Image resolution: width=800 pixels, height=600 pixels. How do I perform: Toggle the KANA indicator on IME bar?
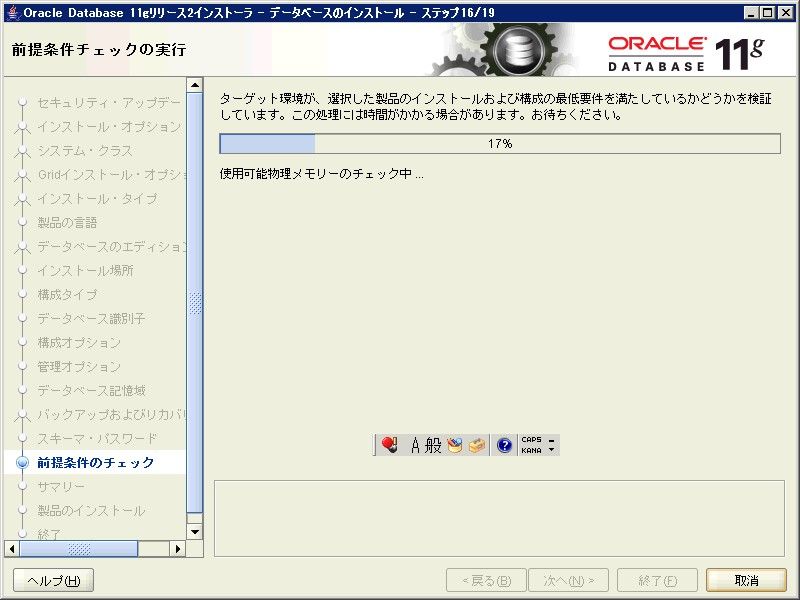[x=531, y=451]
